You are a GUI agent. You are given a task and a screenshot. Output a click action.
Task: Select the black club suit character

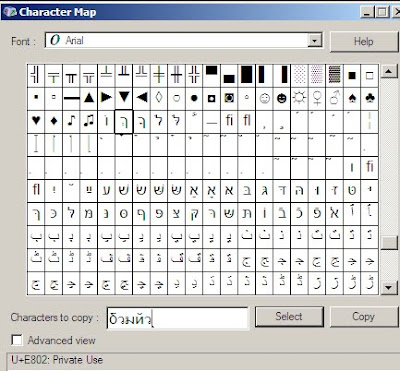pos(370,98)
